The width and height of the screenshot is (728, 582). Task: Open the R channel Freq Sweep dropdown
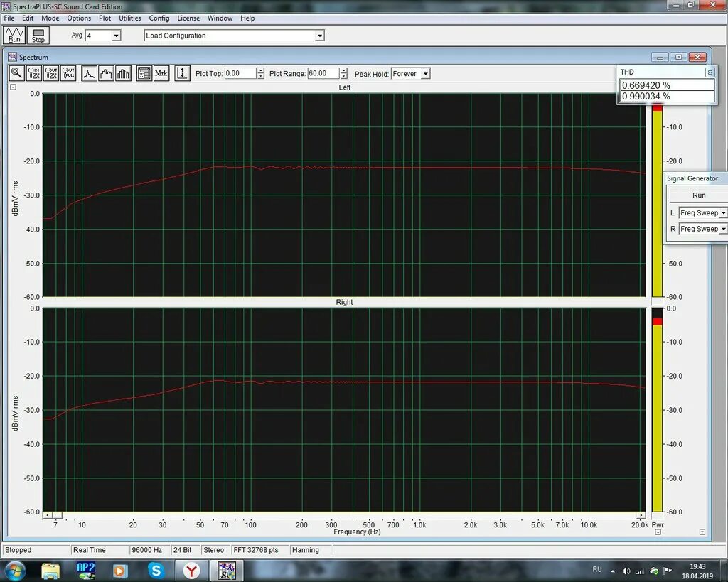[723, 229]
